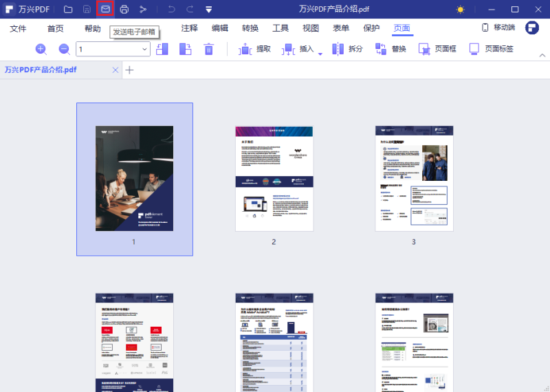
Task: Open the page number combo box dropdown
Action: tap(145, 49)
